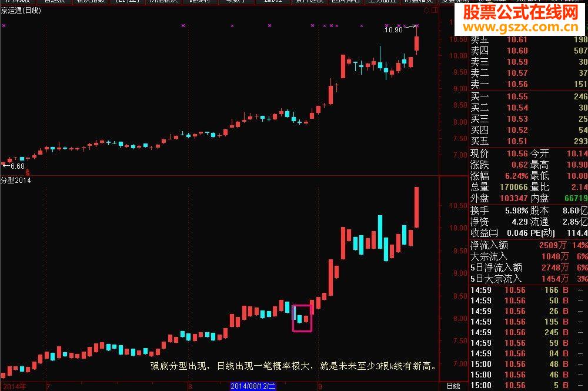
Task: Click the diamond icon at chart top-right
Action: click(427, 11)
